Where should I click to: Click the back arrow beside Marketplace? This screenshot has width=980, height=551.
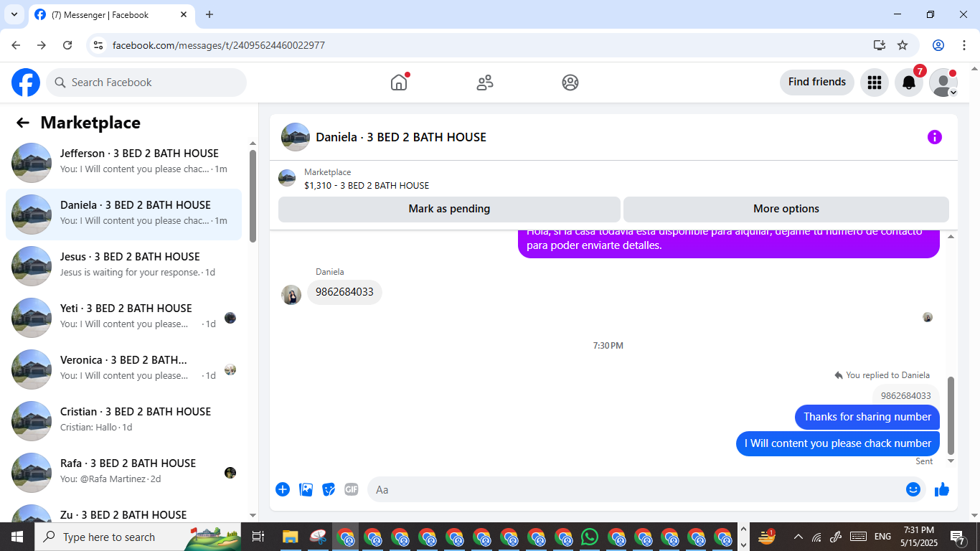(x=23, y=123)
